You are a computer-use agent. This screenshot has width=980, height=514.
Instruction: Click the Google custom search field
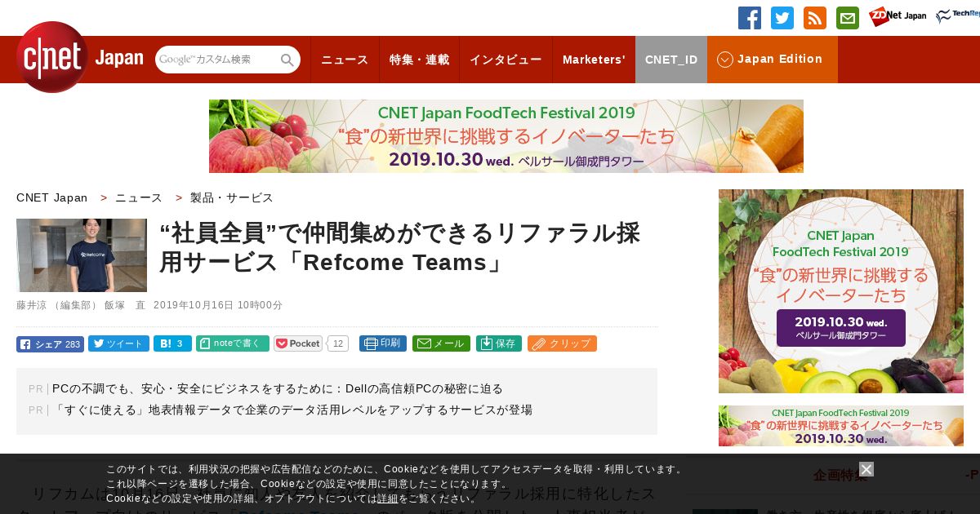click(217, 60)
